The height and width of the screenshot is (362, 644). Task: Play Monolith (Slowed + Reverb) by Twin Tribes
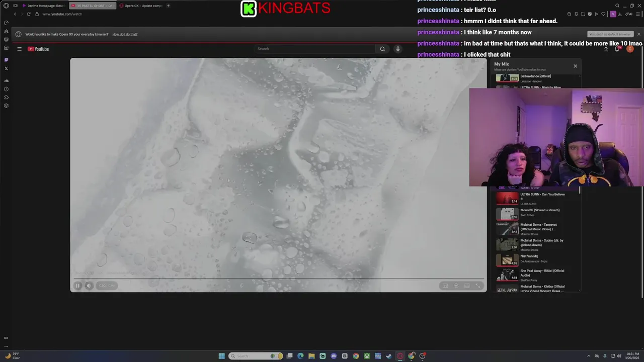pyautogui.click(x=536, y=214)
